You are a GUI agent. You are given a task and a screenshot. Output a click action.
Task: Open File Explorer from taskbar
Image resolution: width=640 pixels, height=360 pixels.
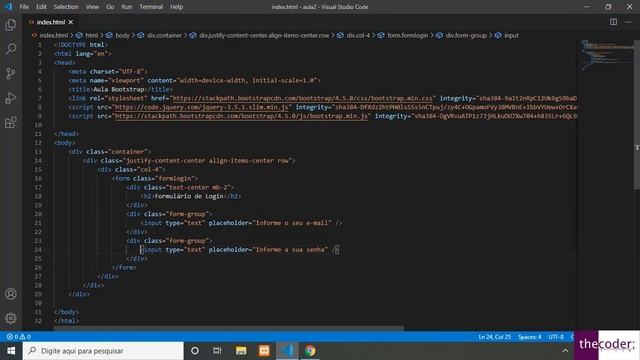(x=241, y=351)
